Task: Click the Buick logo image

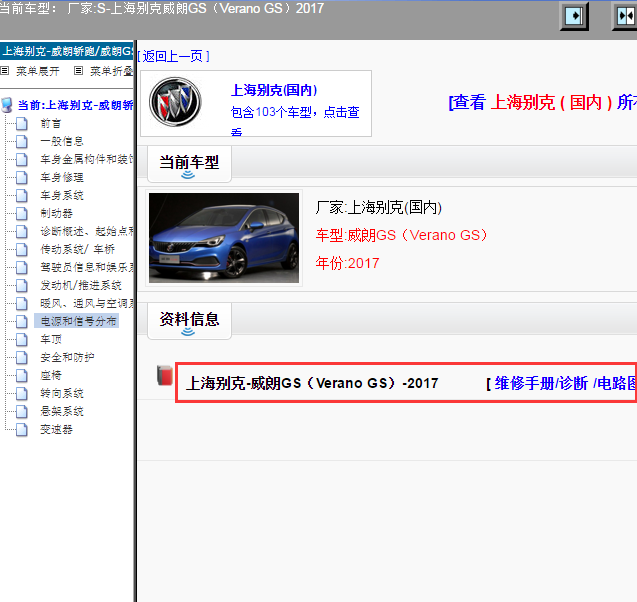Action: pyautogui.click(x=175, y=102)
